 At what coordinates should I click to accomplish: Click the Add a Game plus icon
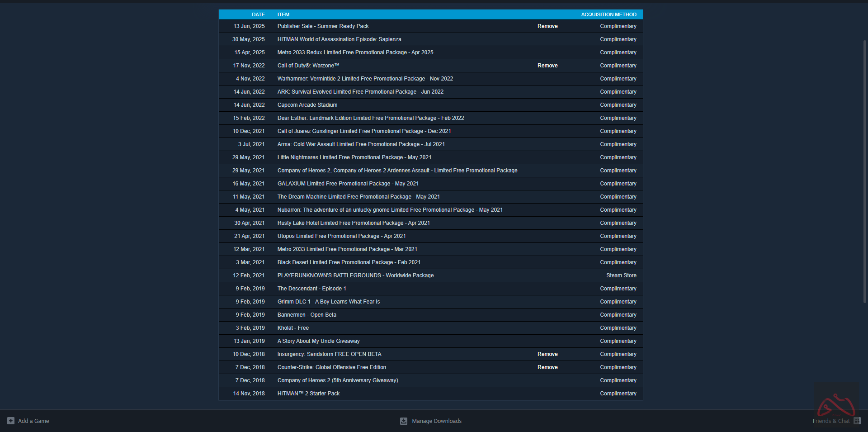coord(11,421)
